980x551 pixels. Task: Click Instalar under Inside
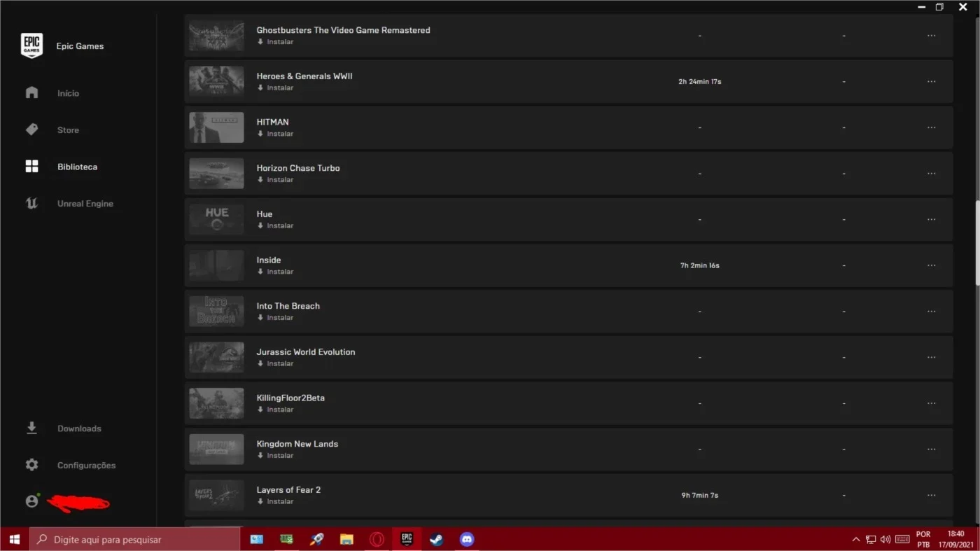[275, 272]
